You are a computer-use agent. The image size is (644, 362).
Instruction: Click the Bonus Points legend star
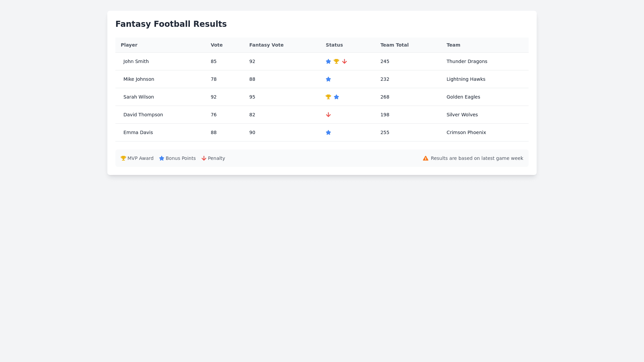(162, 158)
